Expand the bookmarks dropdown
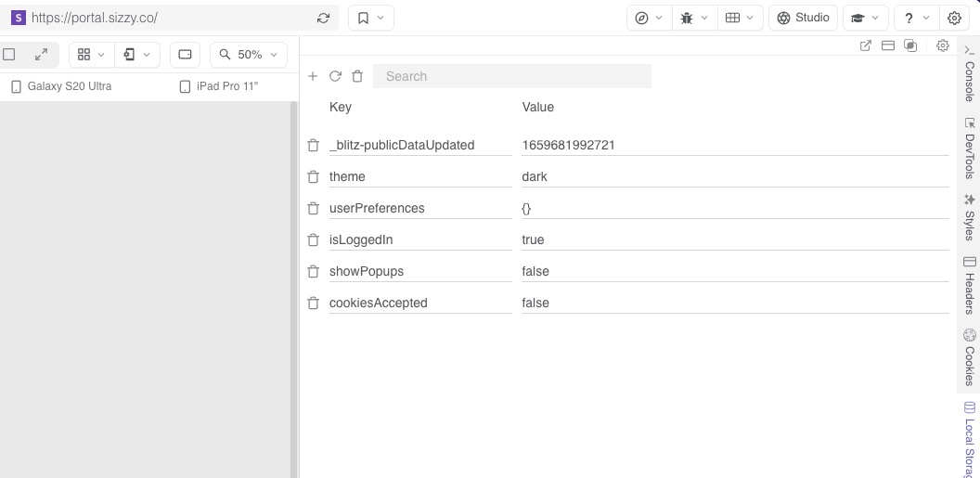Viewport: 980px width, 478px height. click(371, 18)
